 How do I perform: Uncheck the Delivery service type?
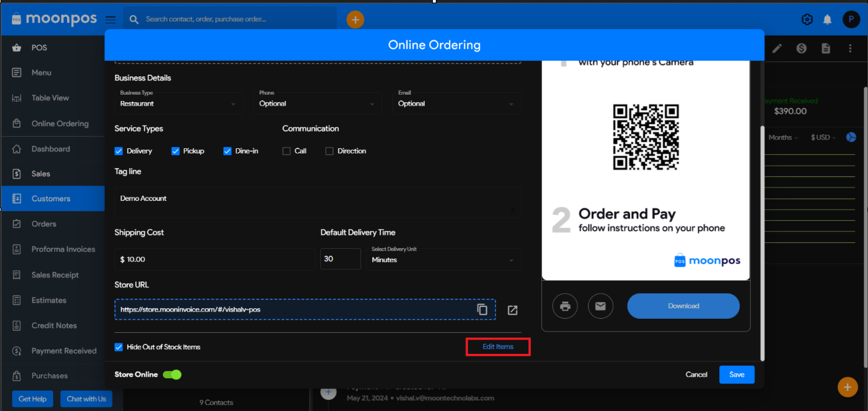click(120, 151)
